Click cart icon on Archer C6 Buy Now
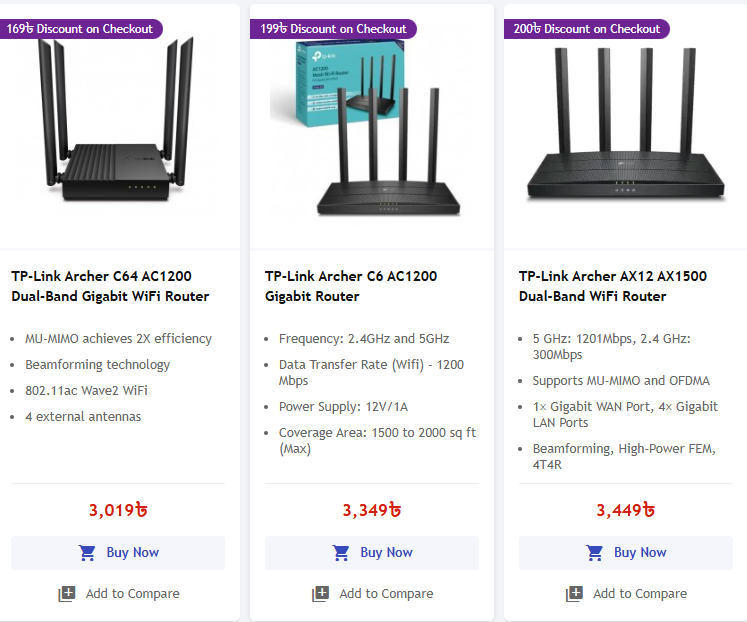747x622 pixels. pos(342,553)
